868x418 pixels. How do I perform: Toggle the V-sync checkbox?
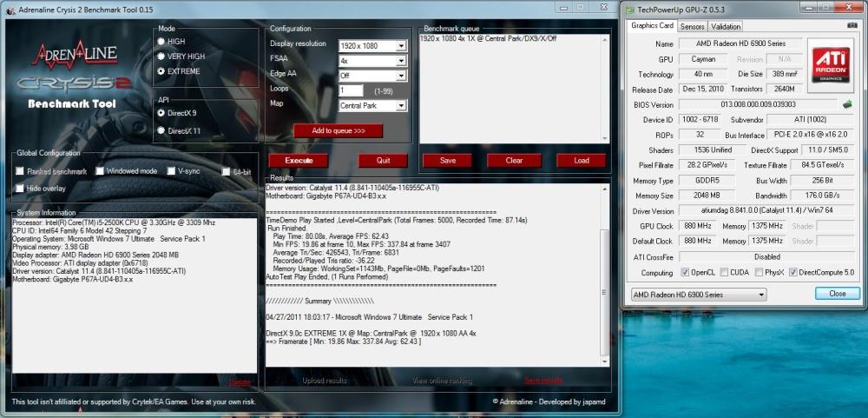click(171, 171)
